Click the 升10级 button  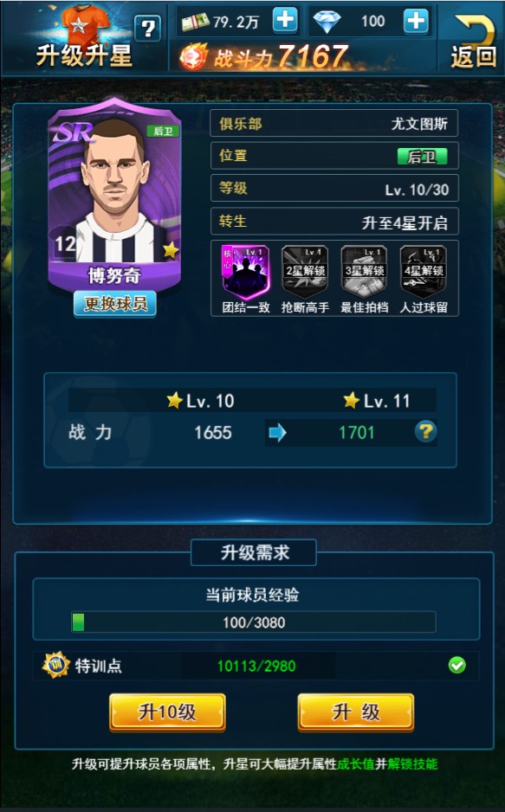(x=167, y=712)
